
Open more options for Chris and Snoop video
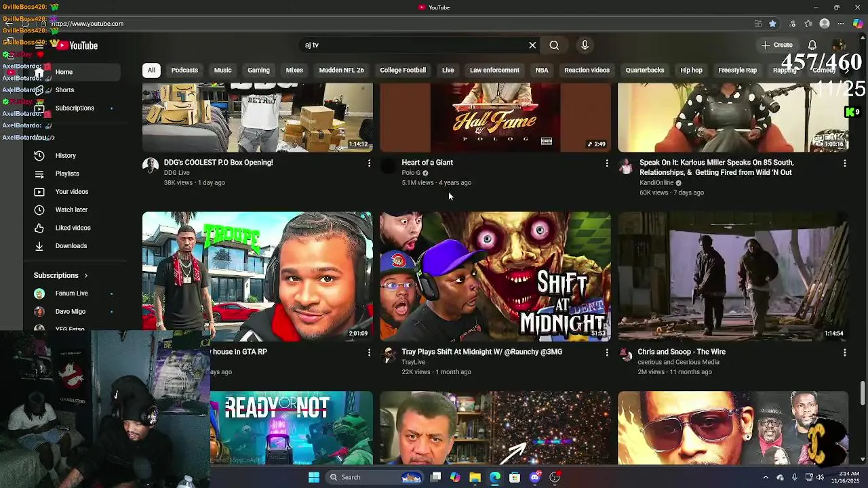coord(844,352)
